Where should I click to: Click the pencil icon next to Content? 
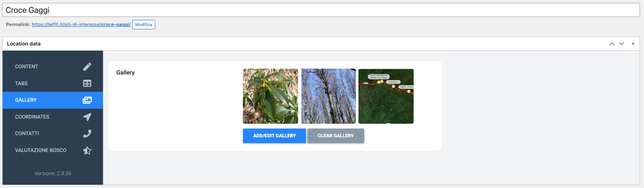(87, 66)
